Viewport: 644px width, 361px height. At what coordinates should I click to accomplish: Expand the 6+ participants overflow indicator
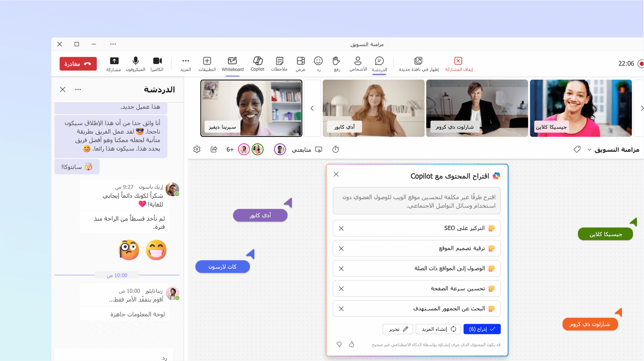(229, 150)
